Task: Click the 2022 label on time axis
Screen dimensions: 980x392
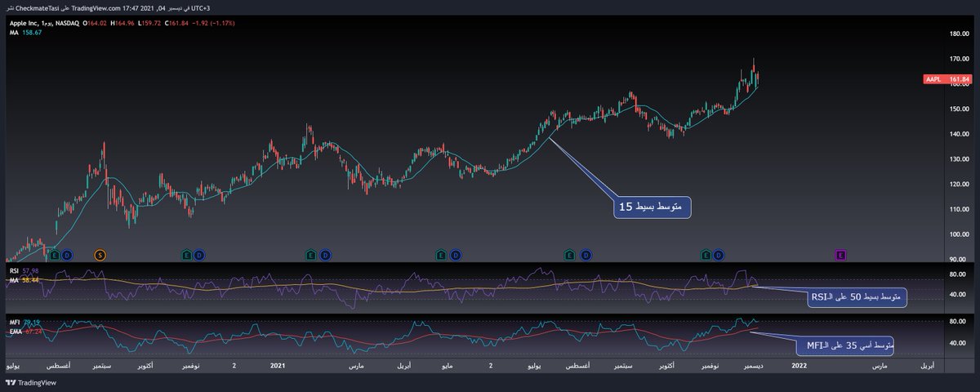Action: tap(801, 367)
